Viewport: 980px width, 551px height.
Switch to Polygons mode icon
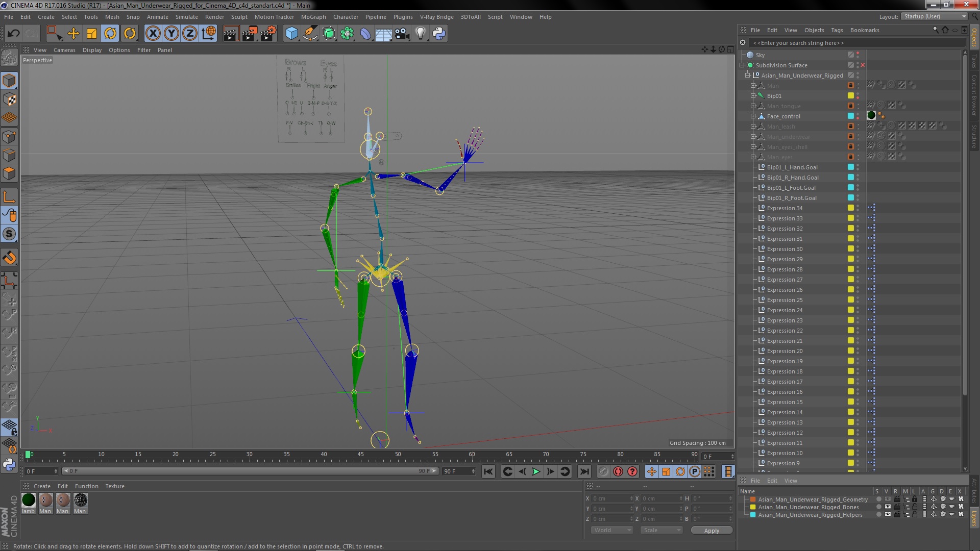click(9, 174)
